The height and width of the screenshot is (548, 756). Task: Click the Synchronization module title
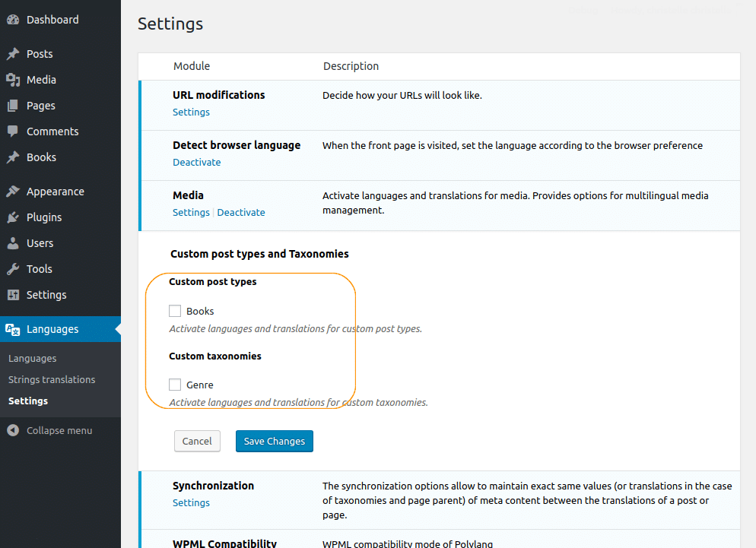(213, 486)
